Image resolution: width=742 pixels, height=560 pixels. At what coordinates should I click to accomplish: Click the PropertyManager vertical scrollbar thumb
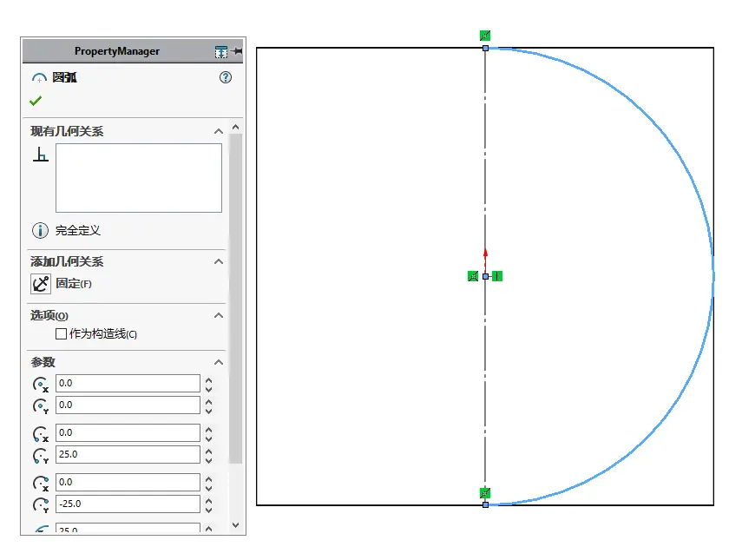coord(236,298)
